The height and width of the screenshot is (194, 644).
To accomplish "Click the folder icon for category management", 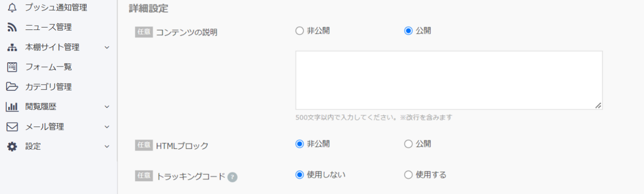I will point(12,87).
